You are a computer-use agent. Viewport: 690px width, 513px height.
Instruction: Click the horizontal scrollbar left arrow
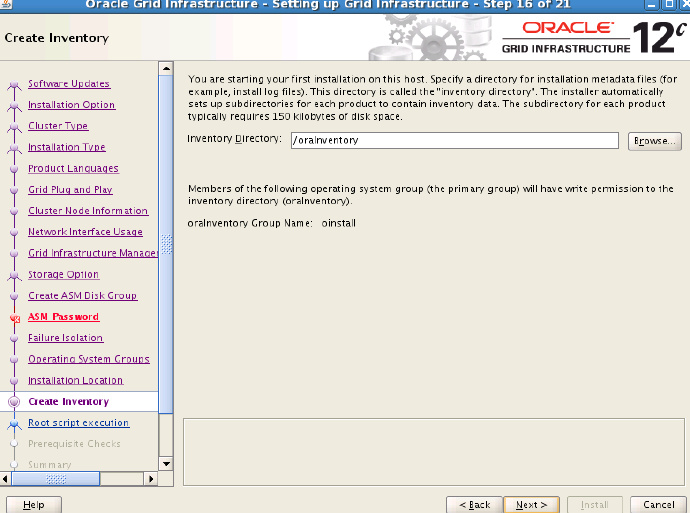tap(5, 479)
